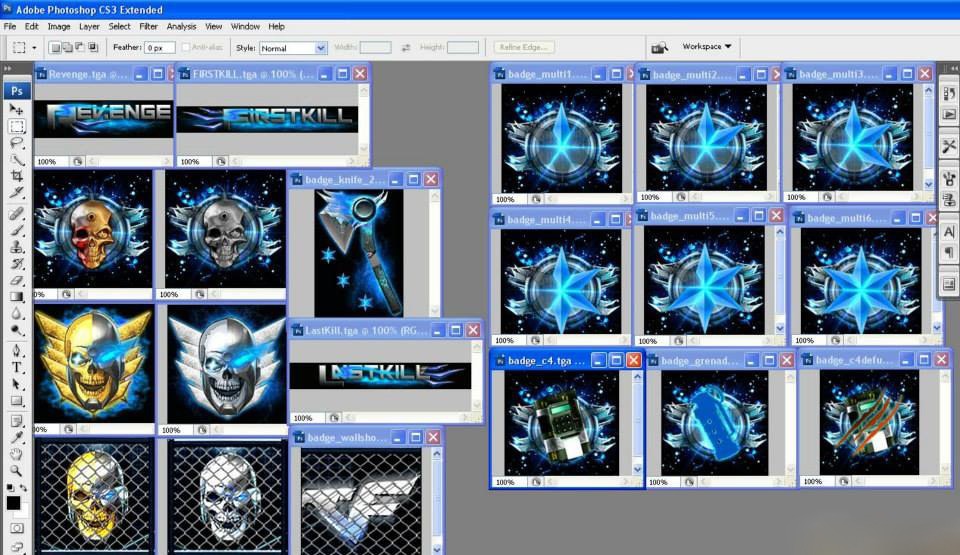960x555 pixels.
Task: Open the Layer Comps panel icon
Action: (949, 284)
